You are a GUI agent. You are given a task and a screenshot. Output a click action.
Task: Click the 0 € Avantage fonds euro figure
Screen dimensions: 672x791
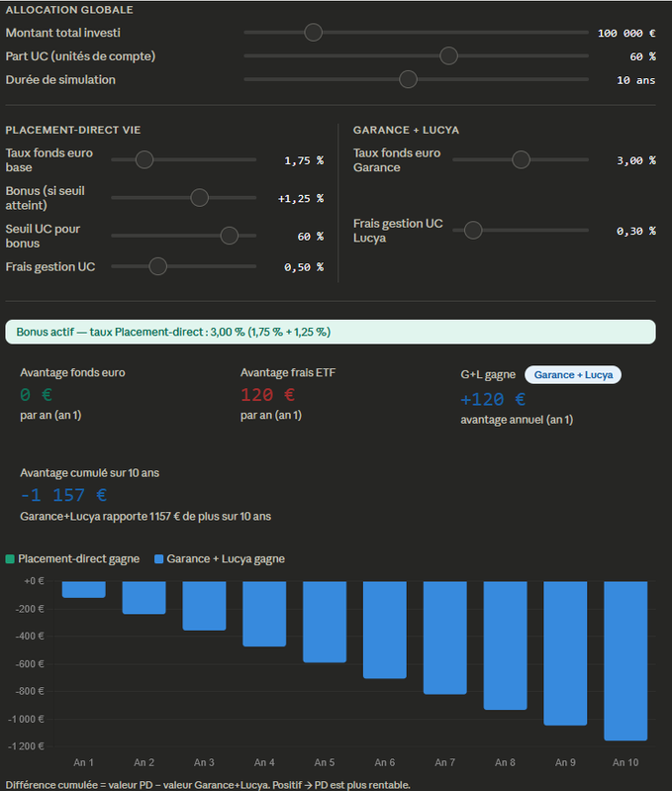point(37,394)
